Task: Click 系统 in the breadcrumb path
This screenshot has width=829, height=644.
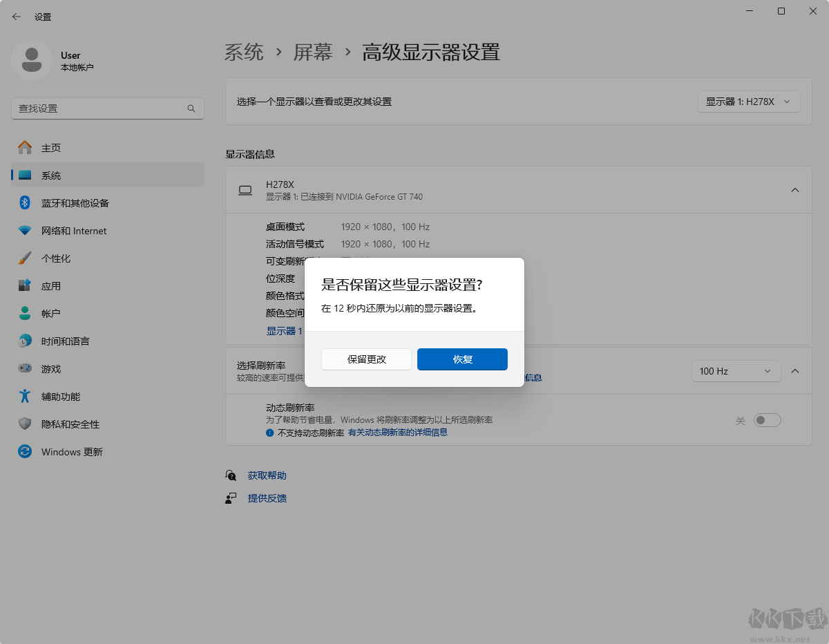Action: point(244,52)
